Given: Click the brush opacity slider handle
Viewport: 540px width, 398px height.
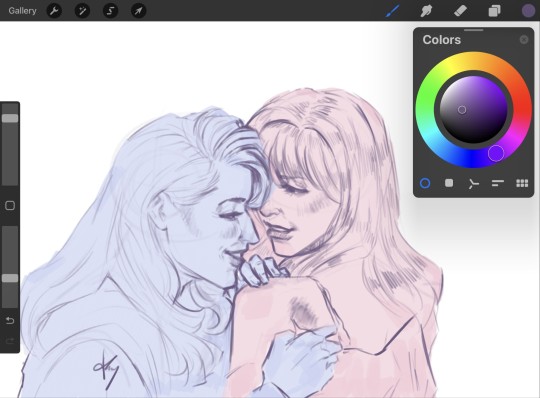Looking at the screenshot, I should pos(10,278).
